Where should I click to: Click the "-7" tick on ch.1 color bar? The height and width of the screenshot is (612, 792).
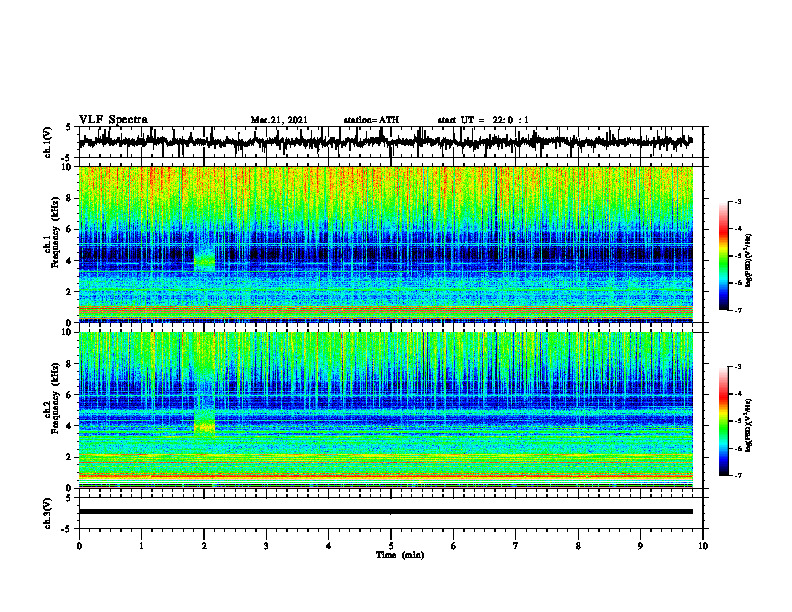click(x=737, y=310)
